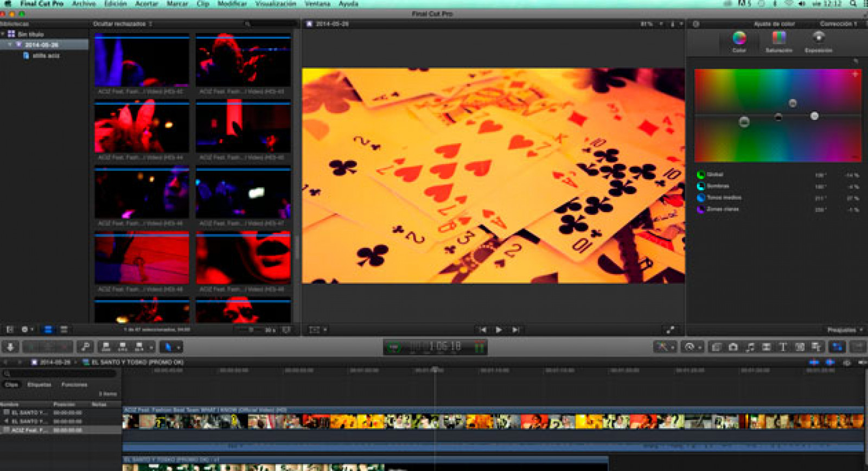Image resolution: width=868 pixels, height=471 pixels.
Task: Click the Sombras color indicator icon
Action: pos(701,186)
